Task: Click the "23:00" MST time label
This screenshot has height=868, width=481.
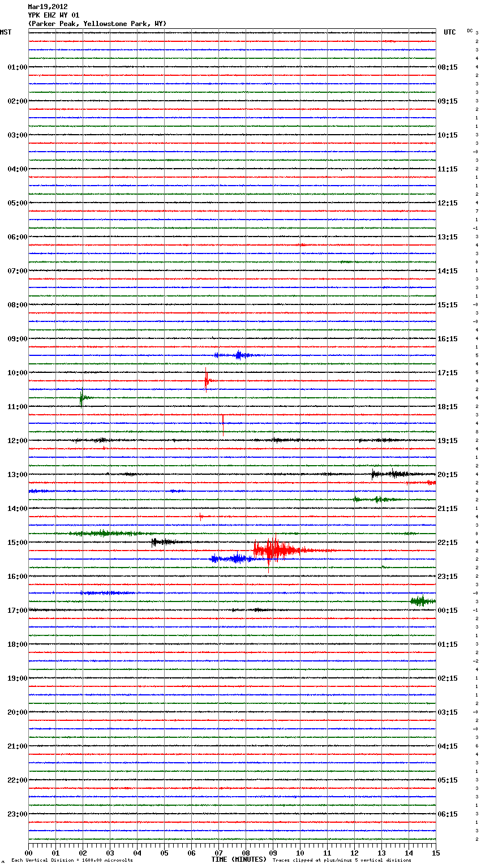Action: click(x=17, y=814)
